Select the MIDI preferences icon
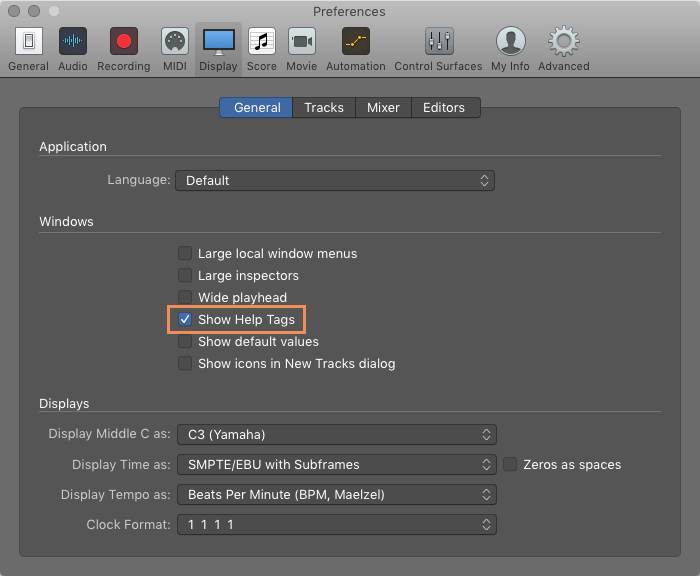The height and width of the screenshot is (576, 700). coord(175,41)
